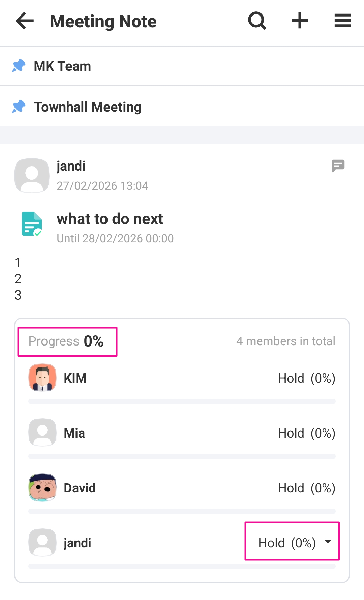Click the pin icon beside Townhall Meeting
The height and width of the screenshot is (600, 364).
19,107
